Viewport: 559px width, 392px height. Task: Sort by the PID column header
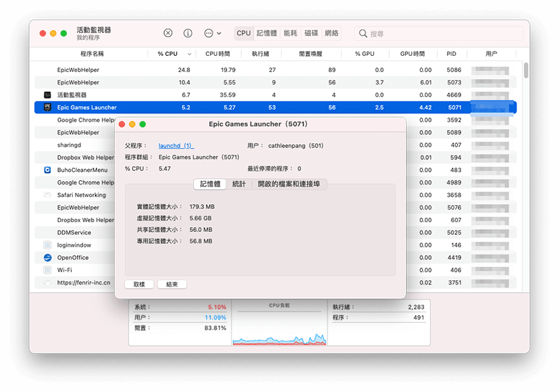451,54
